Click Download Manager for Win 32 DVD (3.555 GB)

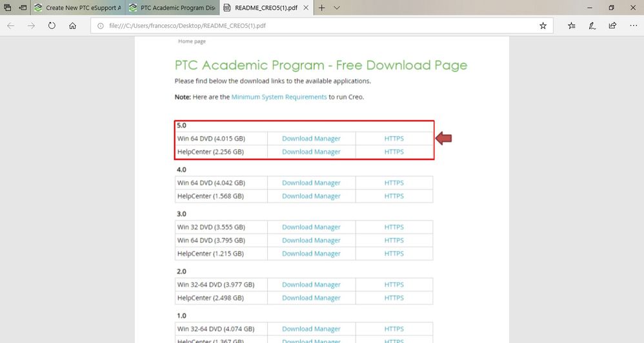pos(311,228)
